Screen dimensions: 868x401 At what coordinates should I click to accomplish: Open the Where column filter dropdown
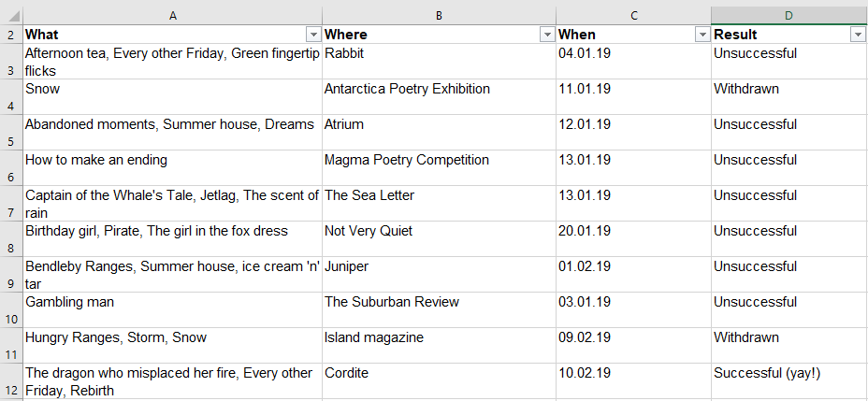(x=546, y=35)
